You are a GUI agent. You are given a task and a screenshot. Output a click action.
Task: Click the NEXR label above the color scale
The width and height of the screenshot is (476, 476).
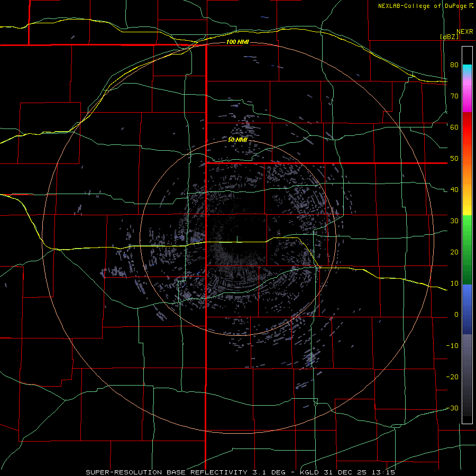(465, 32)
